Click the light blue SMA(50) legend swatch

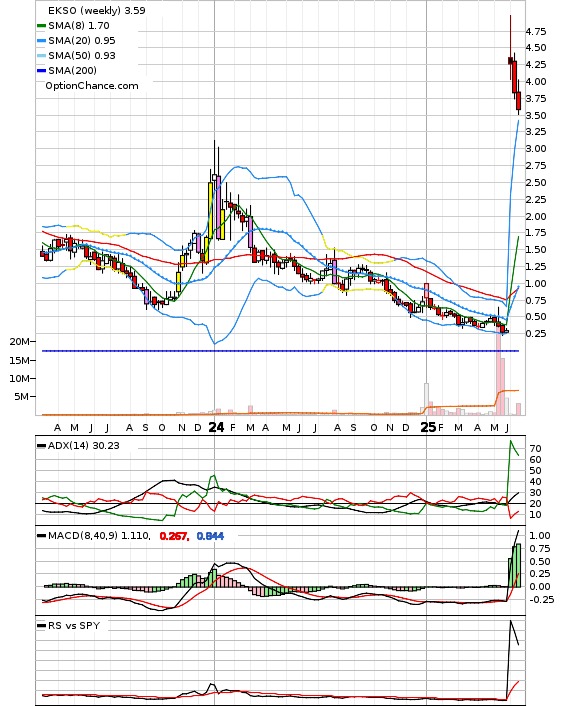click(41, 56)
